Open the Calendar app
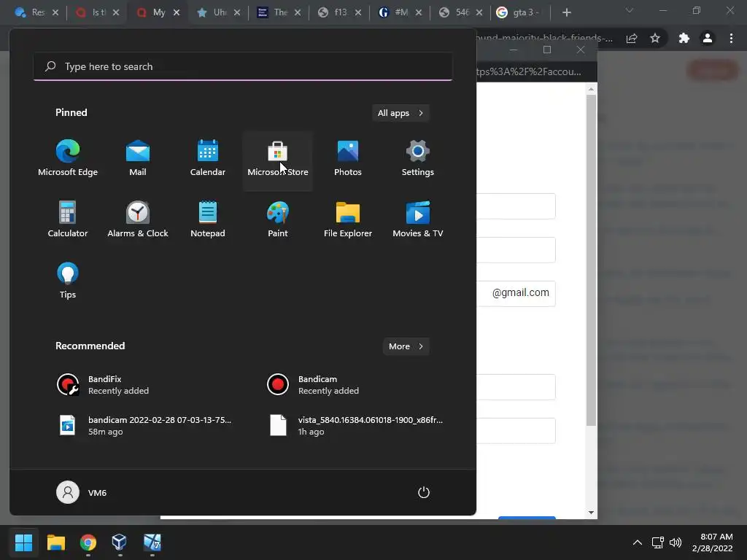747x560 pixels. point(208,159)
